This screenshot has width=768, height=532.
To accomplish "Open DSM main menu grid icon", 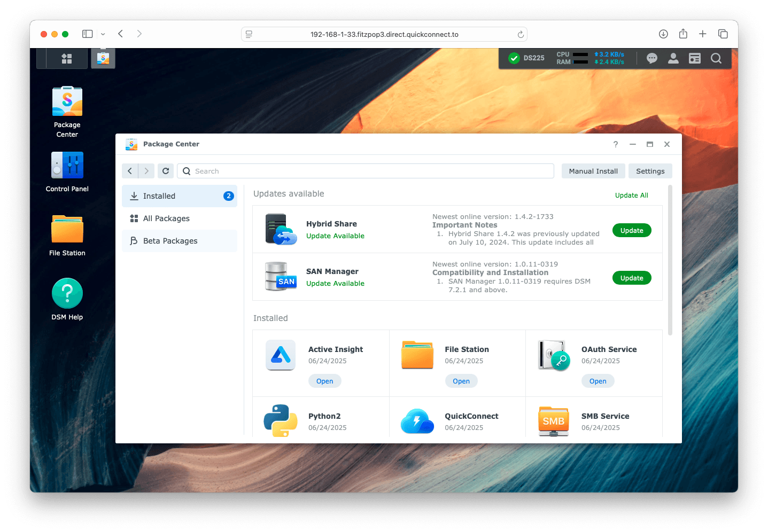I will click(67, 59).
